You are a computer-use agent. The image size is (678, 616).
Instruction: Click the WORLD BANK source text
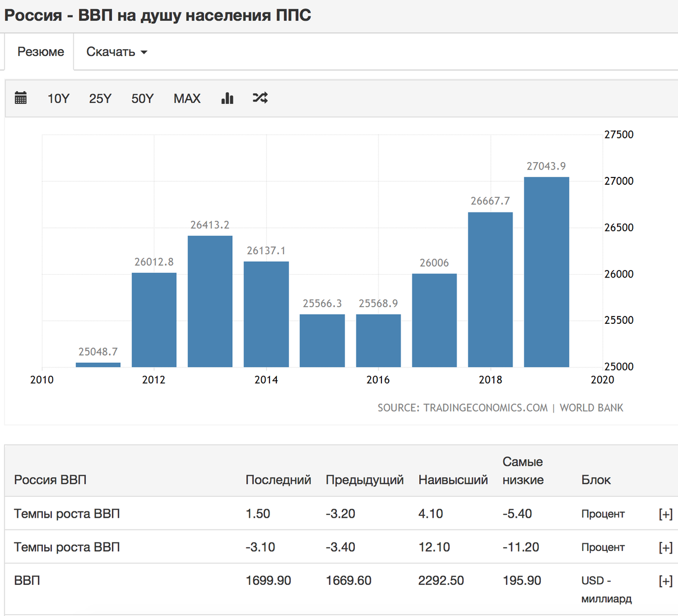click(592, 407)
